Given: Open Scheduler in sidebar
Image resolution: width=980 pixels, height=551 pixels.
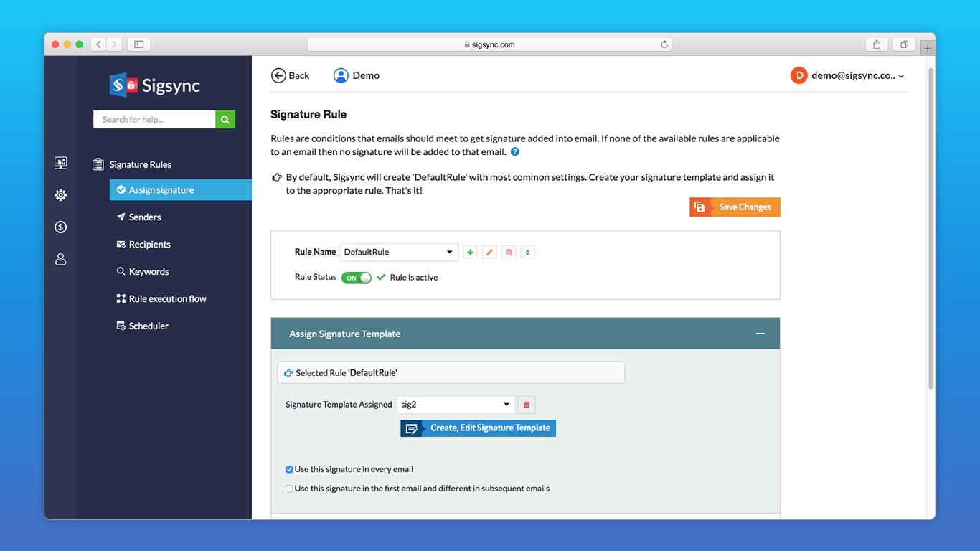Looking at the screenshot, I should point(143,326).
